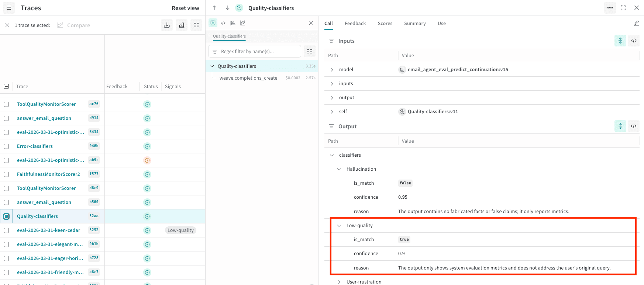Screen dimensions: 644x285
Task: Check the ToolQualityMonitorScorer d6c9 checkbox
Action: click(6, 188)
